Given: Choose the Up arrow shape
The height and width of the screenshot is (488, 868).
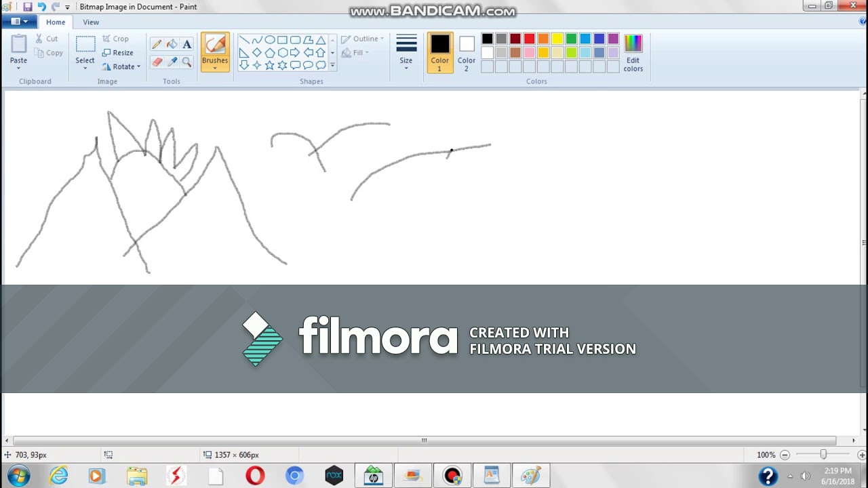Looking at the screenshot, I should [x=321, y=52].
